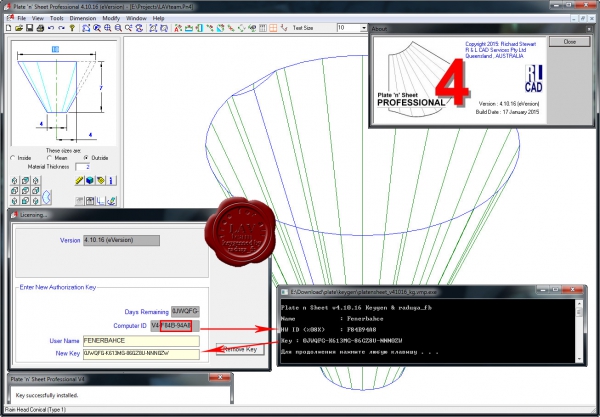600x417 pixels.
Task: Click the 'Key successfully installed.' text
Action: (47, 395)
